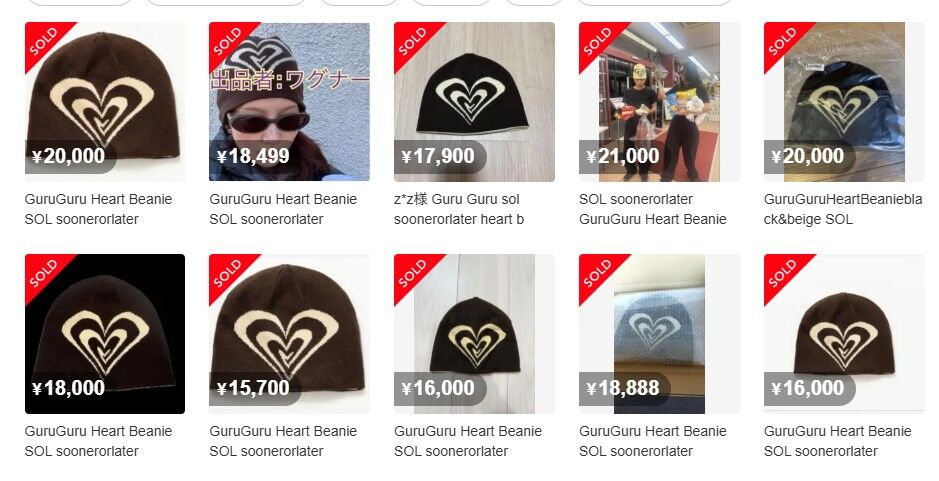Open the ¥18,888 wrapped beanie listing
Viewport: 939px width, 481px height.
click(x=659, y=334)
